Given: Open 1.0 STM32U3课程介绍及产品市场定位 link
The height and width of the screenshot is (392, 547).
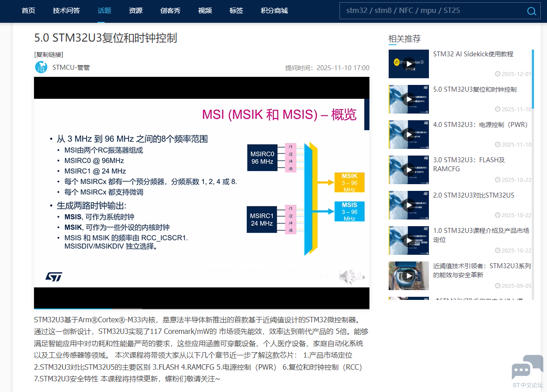Looking at the screenshot, I should 481,235.
